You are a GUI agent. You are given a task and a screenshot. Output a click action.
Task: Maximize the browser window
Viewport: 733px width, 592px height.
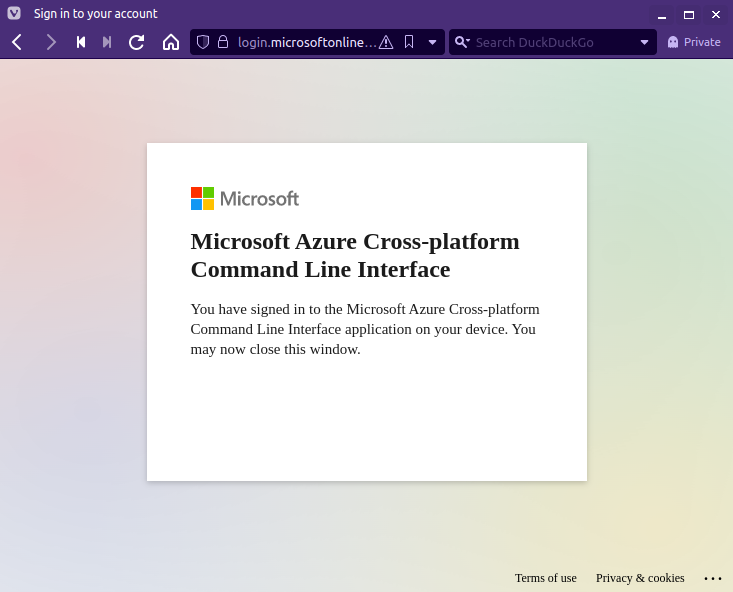[689, 15]
